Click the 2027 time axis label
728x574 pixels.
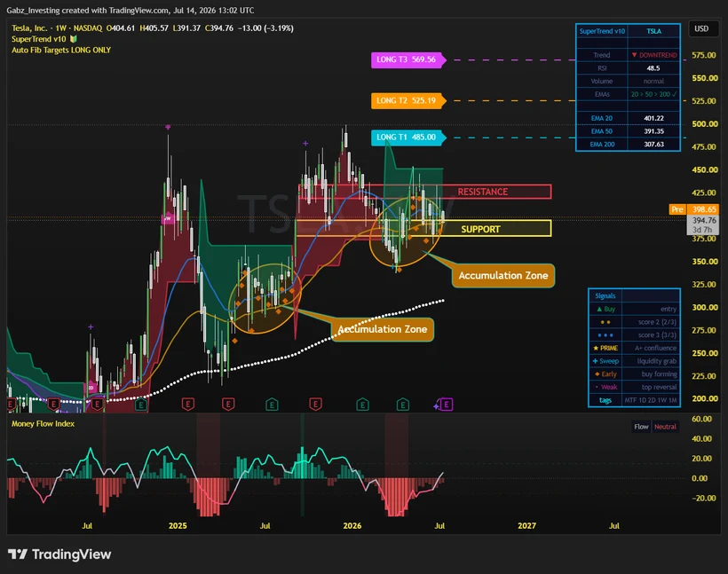tap(526, 526)
